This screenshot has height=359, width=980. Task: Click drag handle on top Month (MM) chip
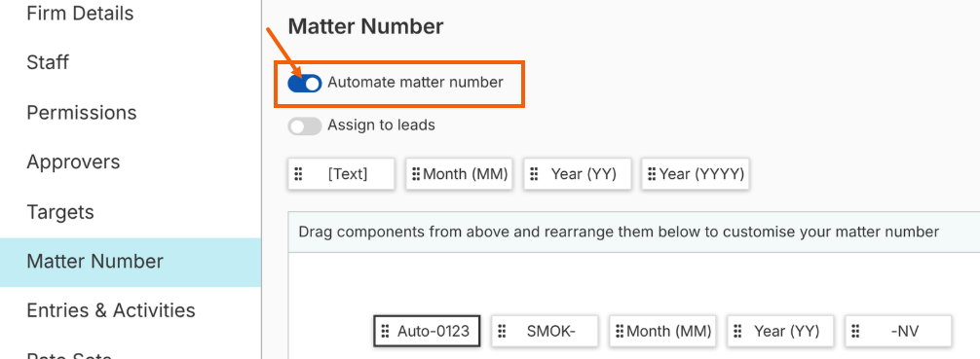pos(416,174)
